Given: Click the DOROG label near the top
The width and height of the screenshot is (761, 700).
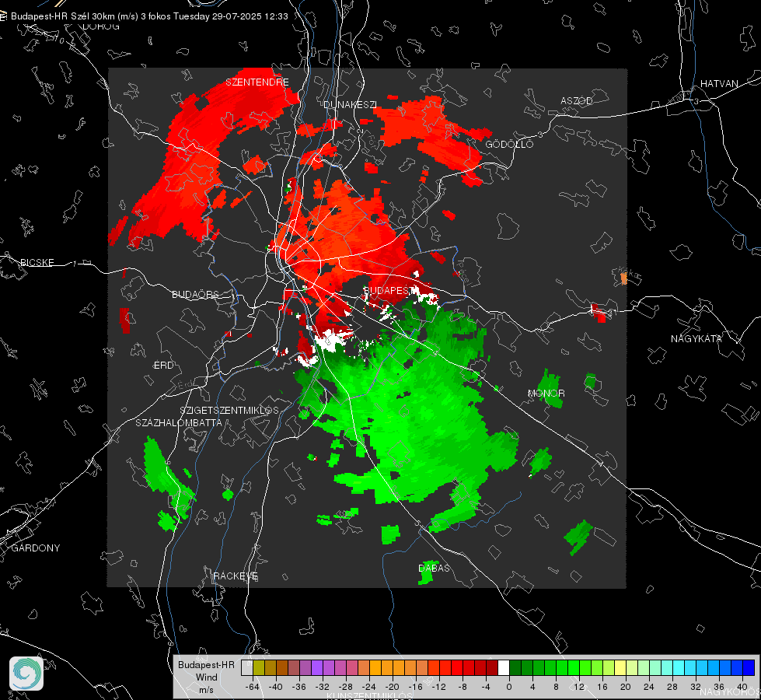Looking at the screenshot, I should click(x=101, y=26).
